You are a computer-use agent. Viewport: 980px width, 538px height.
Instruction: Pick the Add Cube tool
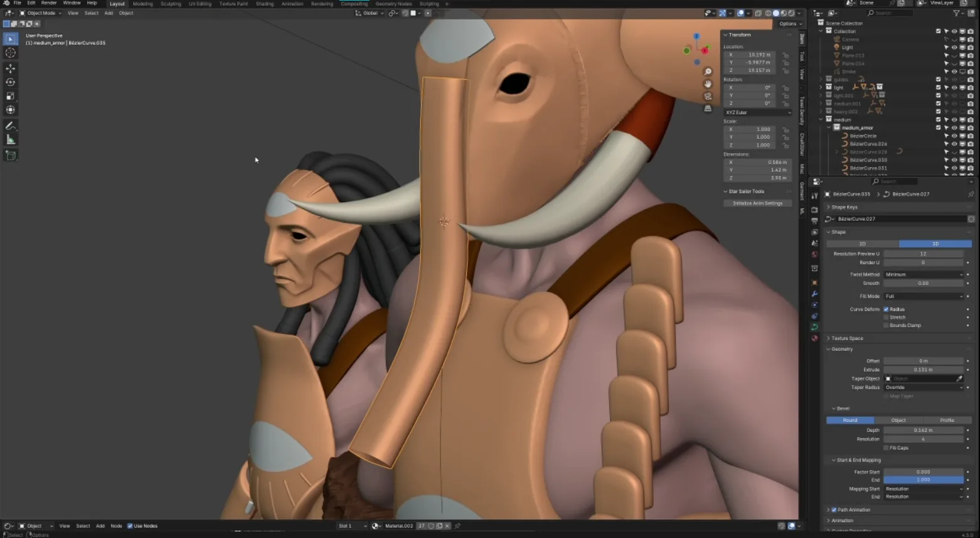click(11, 154)
